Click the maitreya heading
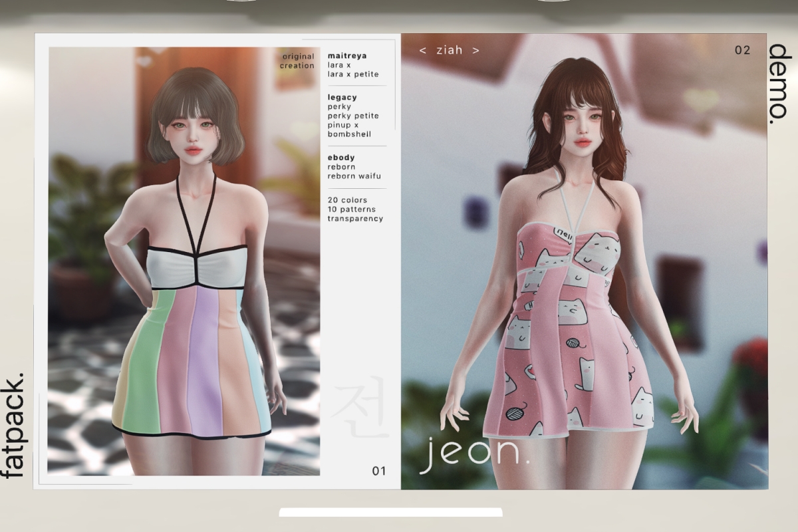 [346, 56]
